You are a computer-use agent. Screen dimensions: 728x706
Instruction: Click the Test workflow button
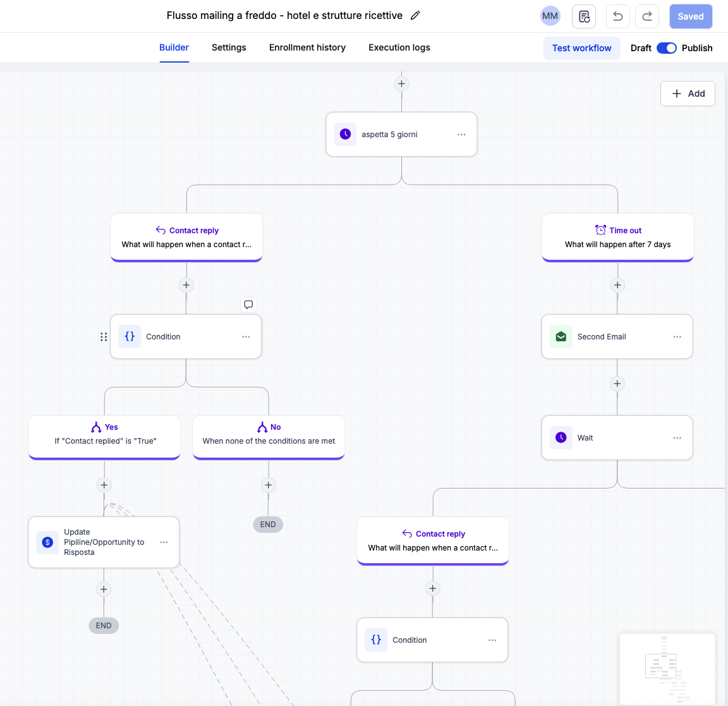pos(582,48)
